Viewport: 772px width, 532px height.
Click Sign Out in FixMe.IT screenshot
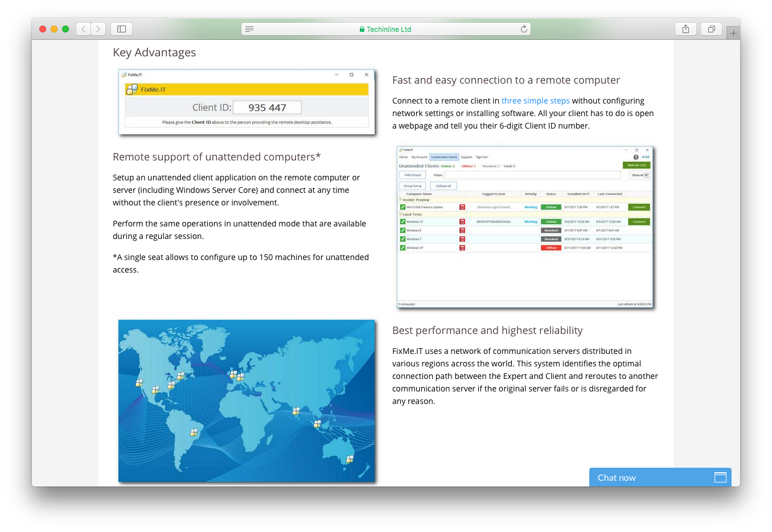click(x=482, y=157)
